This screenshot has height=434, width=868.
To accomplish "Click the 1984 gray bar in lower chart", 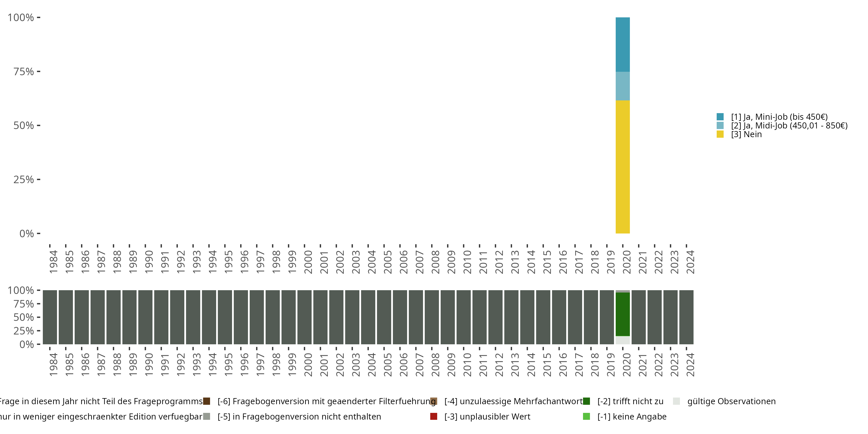I will coord(50,317).
